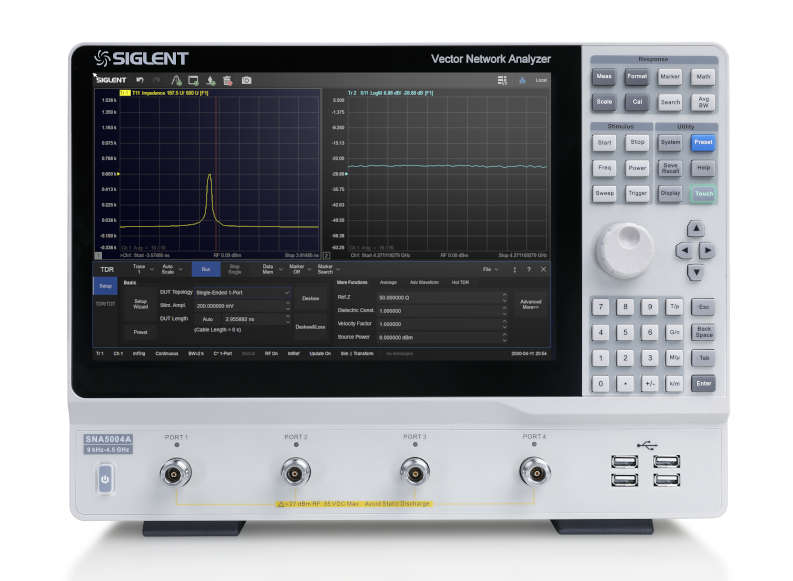The width and height of the screenshot is (793, 581).
Task: Select window number 2 box under right plot
Action: coord(327,255)
